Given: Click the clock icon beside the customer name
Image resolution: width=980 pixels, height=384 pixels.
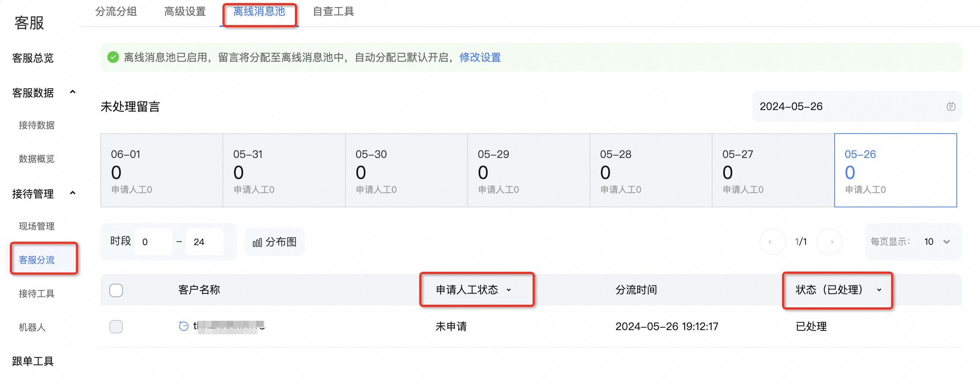Looking at the screenshot, I should [x=184, y=326].
